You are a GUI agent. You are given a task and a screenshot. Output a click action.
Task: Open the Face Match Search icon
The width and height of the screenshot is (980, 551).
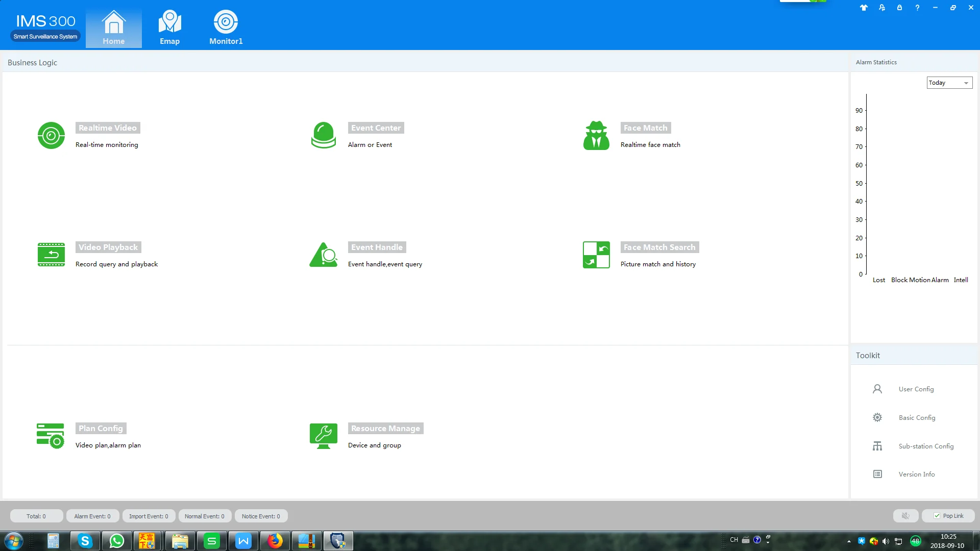pos(596,255)
